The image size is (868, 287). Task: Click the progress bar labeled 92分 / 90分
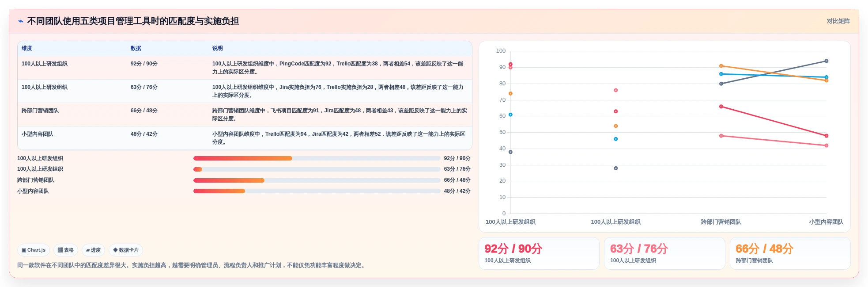point(317,158)
